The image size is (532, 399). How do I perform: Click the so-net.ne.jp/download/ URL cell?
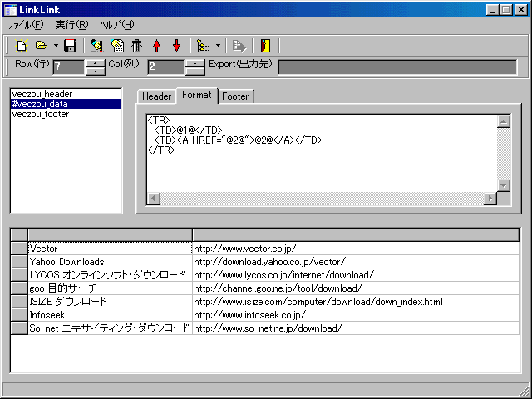pos(356,328)
